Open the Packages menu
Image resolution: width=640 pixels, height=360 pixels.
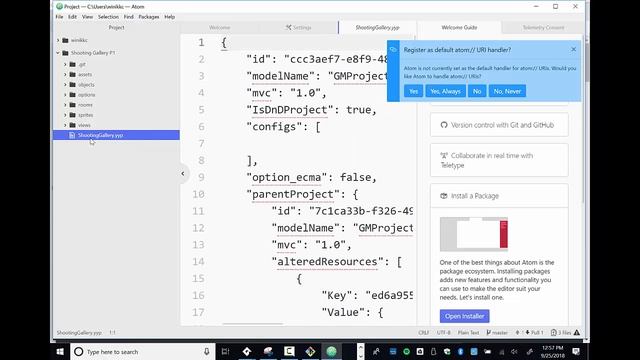point(149,17)
